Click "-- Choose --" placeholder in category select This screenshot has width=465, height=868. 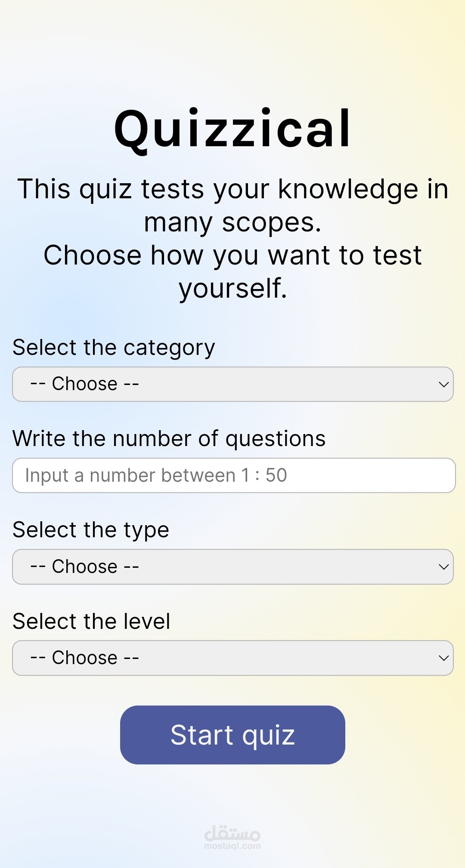pyautogui.click(x=84, y=384)
